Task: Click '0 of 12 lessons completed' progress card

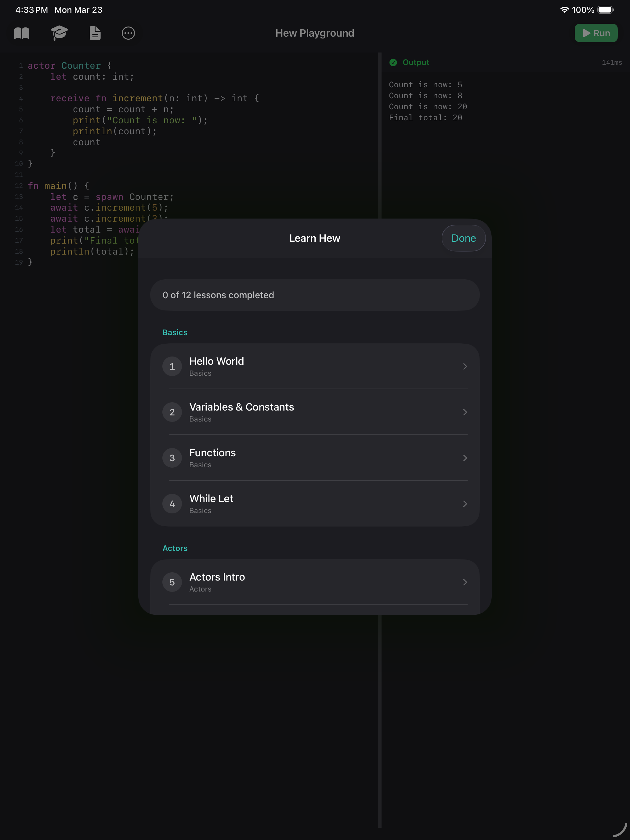Action: pos(315,295)
